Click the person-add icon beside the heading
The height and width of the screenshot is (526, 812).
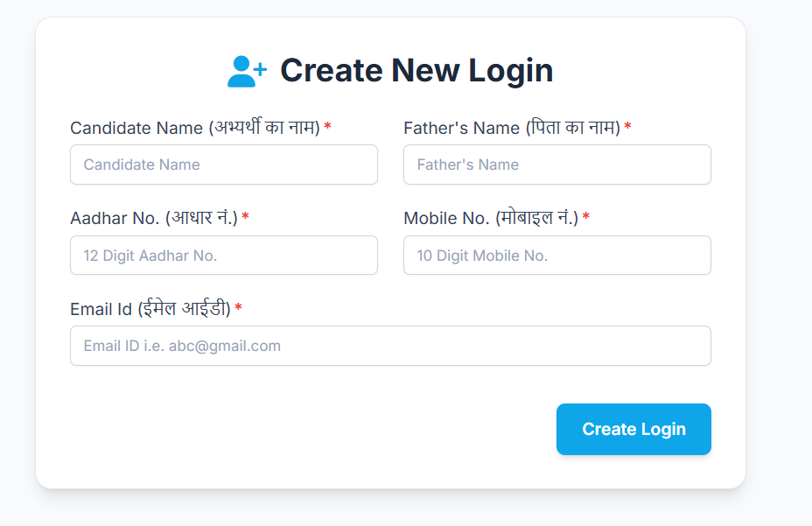[248, 70]
